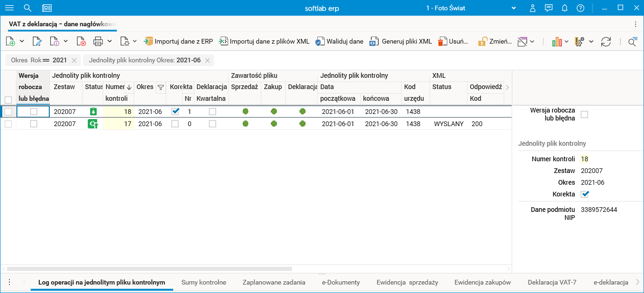
Task: Check Korekta checkbox in row 17
Action: point(175,124)
